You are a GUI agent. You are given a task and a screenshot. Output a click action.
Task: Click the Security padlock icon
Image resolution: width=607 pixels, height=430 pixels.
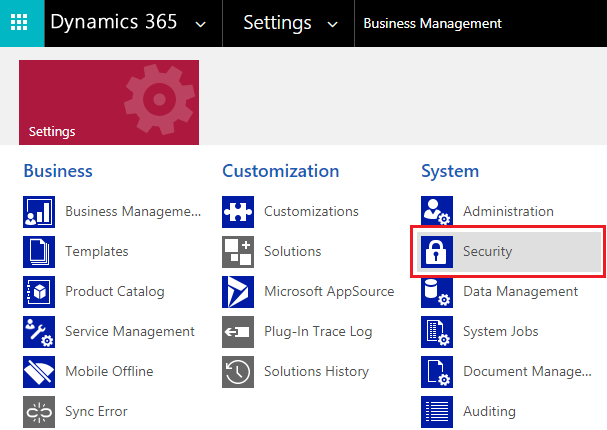pos(437,252)
